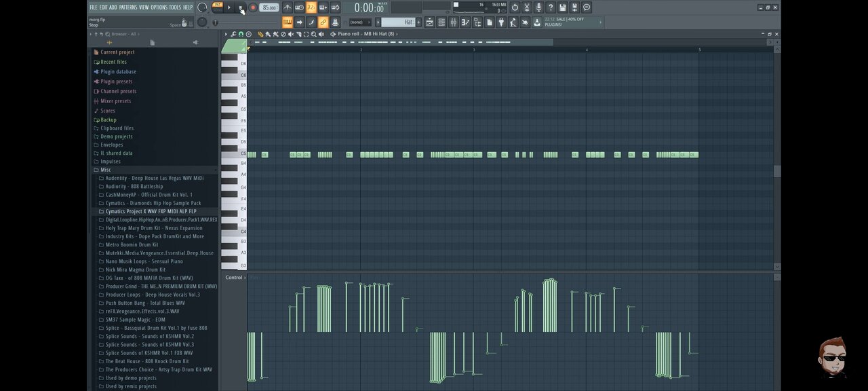This screenshot has width=868, height=391.
Task: Open piano roll wrench tool options
Action: (x=233, y=34)
